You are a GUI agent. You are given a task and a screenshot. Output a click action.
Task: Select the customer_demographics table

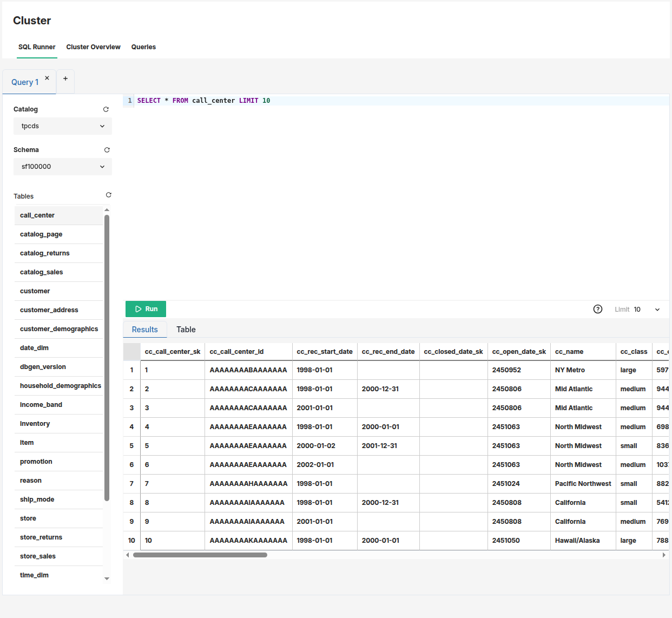click(x=59, y=328)
